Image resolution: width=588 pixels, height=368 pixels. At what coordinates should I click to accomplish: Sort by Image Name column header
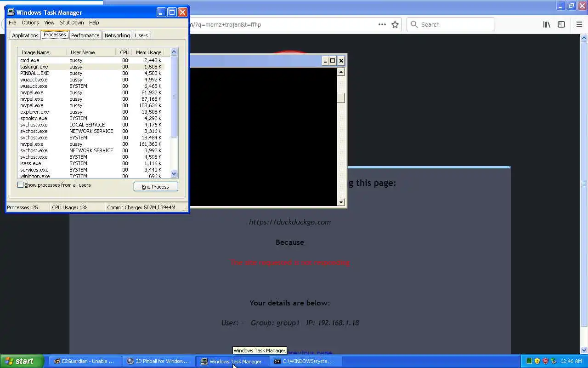pos(42,52)
